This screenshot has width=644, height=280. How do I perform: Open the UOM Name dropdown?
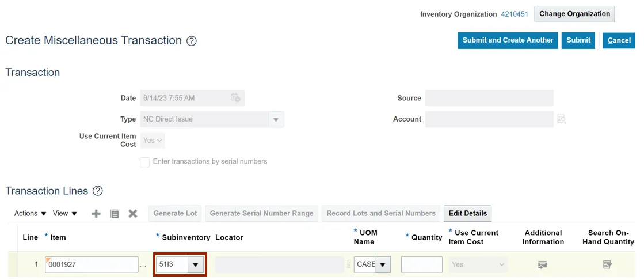[383, 265]
